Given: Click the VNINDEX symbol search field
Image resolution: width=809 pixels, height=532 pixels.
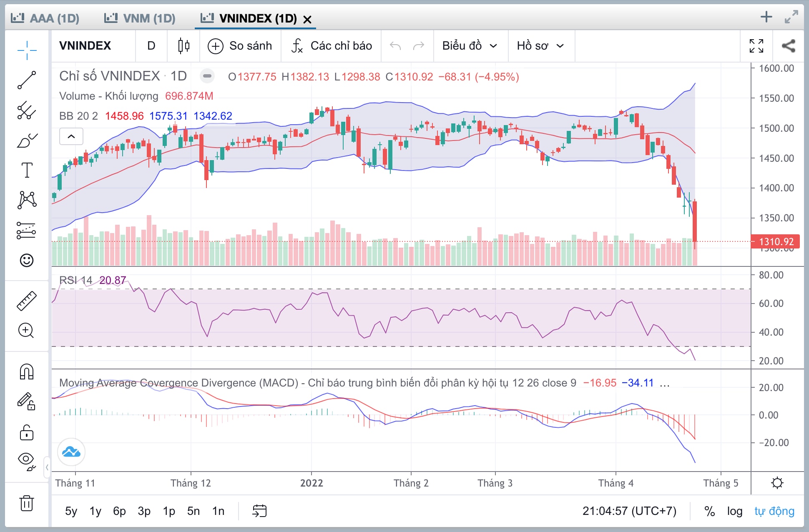Looking at the screenshot, I should point(94,46).
